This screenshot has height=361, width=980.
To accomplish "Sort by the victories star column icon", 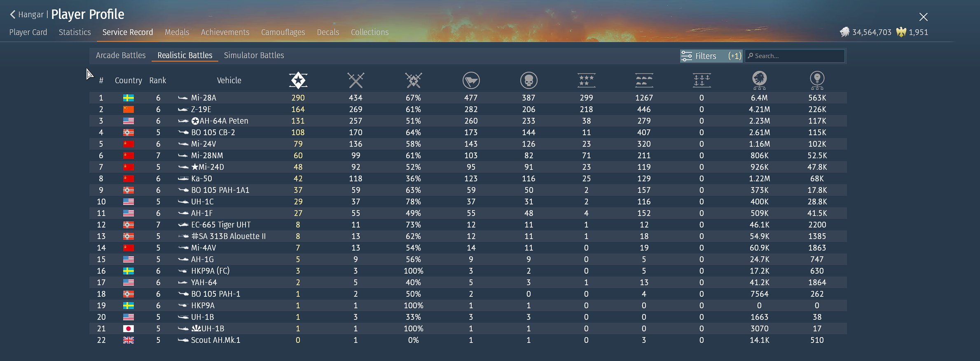I will point(298,80).
